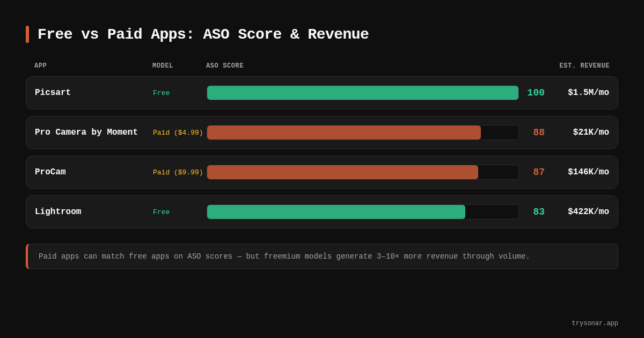
Task: Click the ProCam ASO score bar
Action: coord(363,172)
